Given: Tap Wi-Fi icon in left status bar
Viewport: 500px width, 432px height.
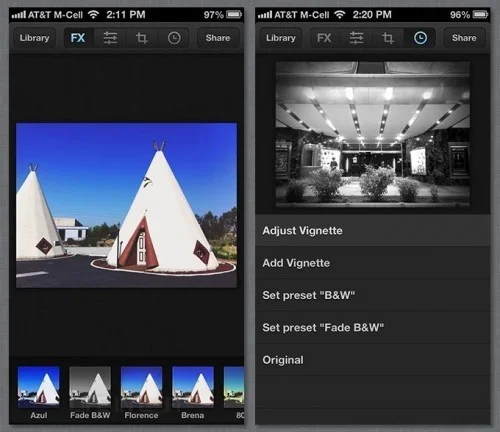Looking at the screenshot, I should 94,14.
